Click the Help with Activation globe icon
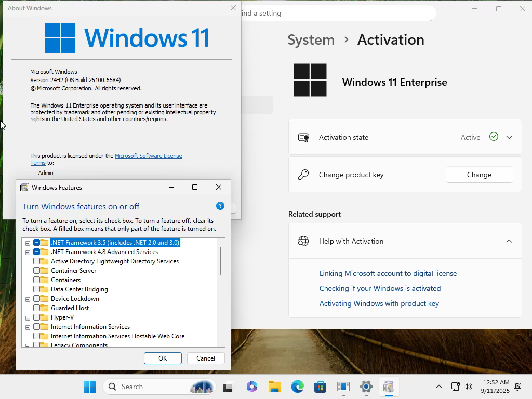Screen dimensions: 532x399 click(x=303, y=241)
